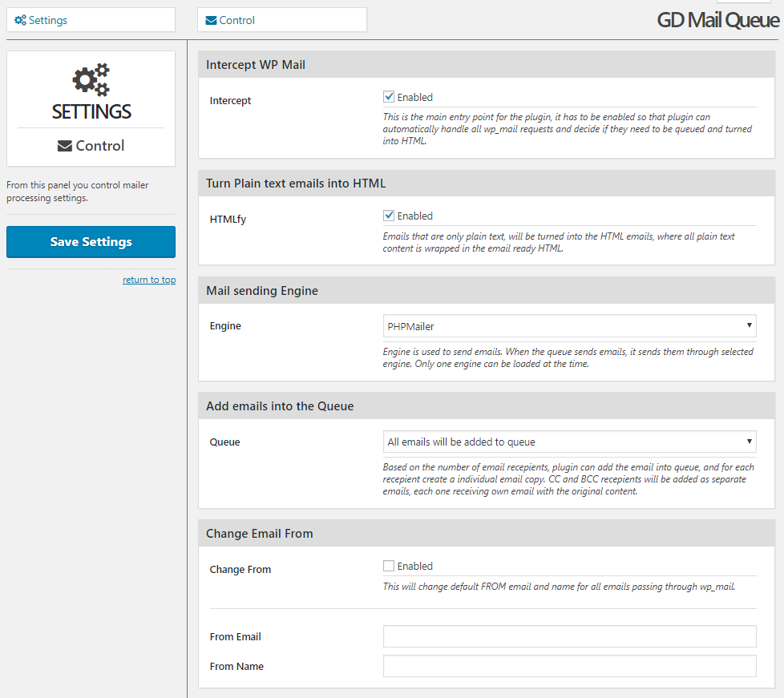The width and height of the screenshot is (784, 698).
Task: Click the Intercept WP Mail section header
Action: tap(256, 65)
